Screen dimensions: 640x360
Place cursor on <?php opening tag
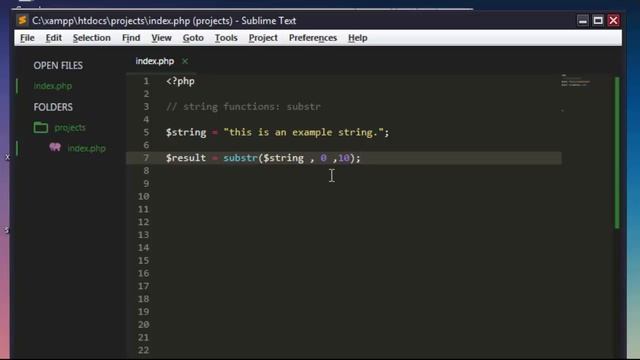180,81
